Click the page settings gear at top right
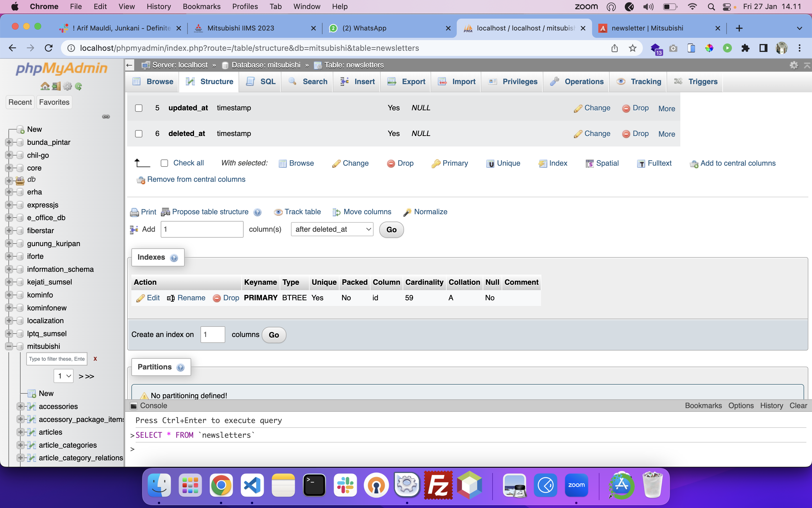The image size is (812, 508). [x=794, y=65]
